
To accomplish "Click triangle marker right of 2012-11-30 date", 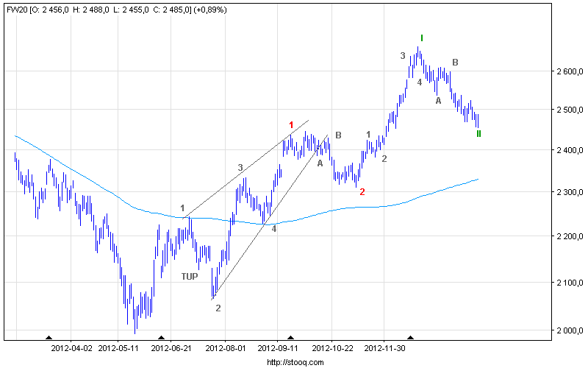I will point(411,338).
